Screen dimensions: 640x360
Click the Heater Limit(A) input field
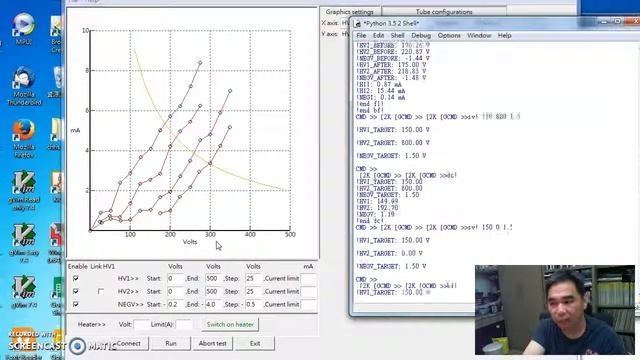[184, 324]
